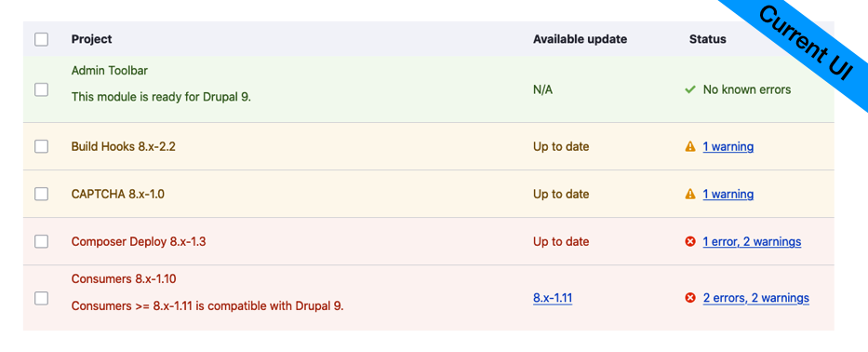
Task: Open CAPTCHA '1 warning' link
Action: (728, 195)
